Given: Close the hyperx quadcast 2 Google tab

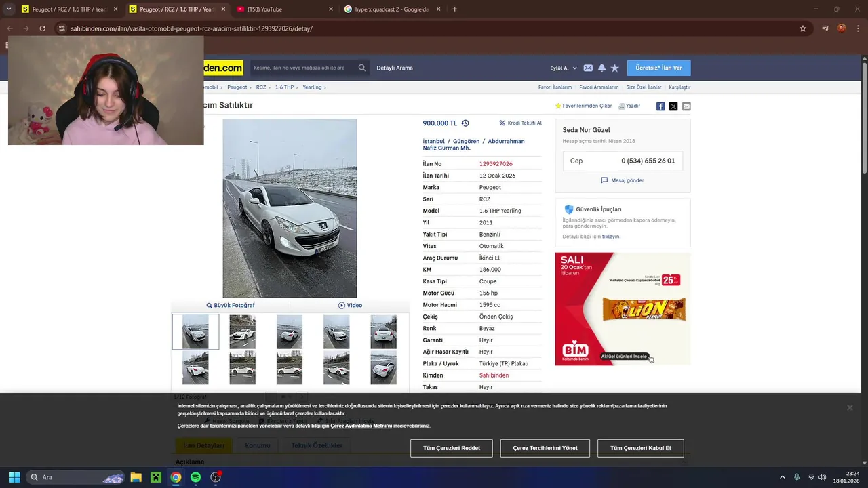Looking at the screenshot, I should click(x=439, y=9).
